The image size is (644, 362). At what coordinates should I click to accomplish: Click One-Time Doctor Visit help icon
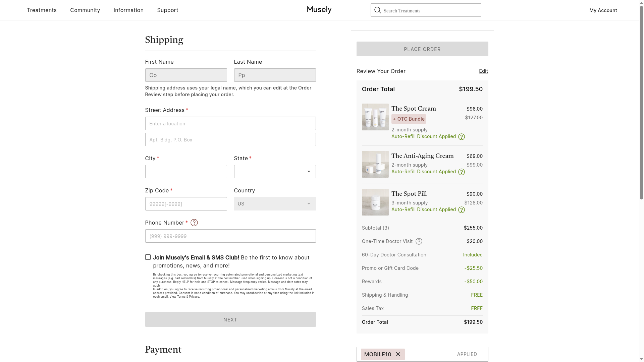(419, 241)
